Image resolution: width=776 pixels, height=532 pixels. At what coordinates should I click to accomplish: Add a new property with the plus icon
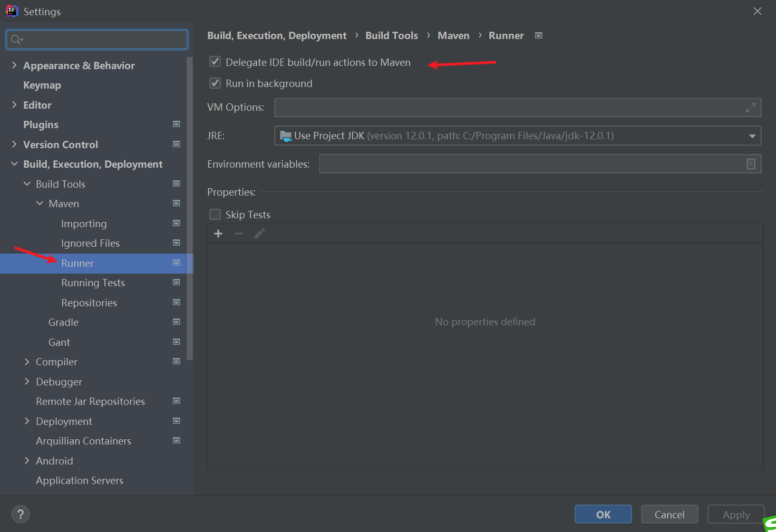(x=218, y=234)
